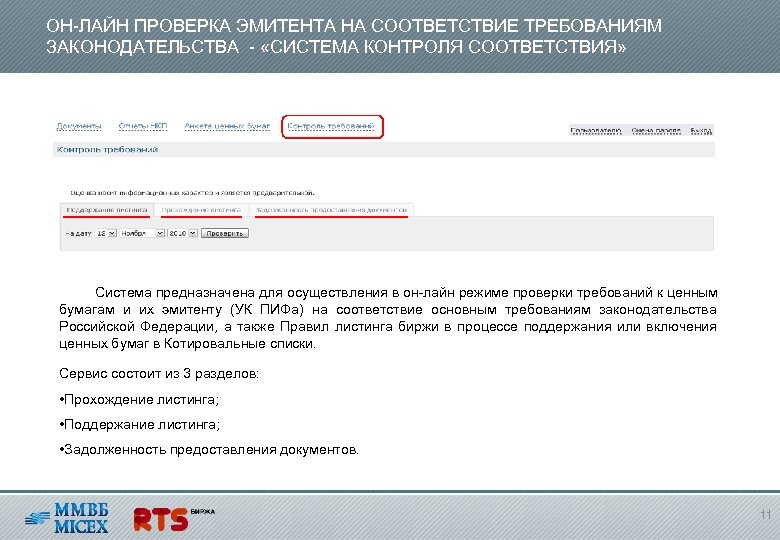Click the bullet 'Прохождение листинга;'

click(139, 399)
